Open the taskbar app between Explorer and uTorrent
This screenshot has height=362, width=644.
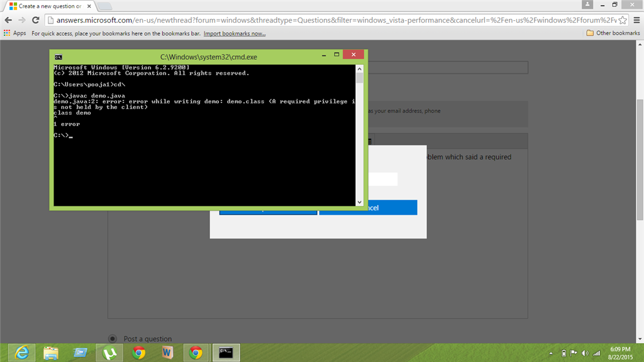pos(80,353)
